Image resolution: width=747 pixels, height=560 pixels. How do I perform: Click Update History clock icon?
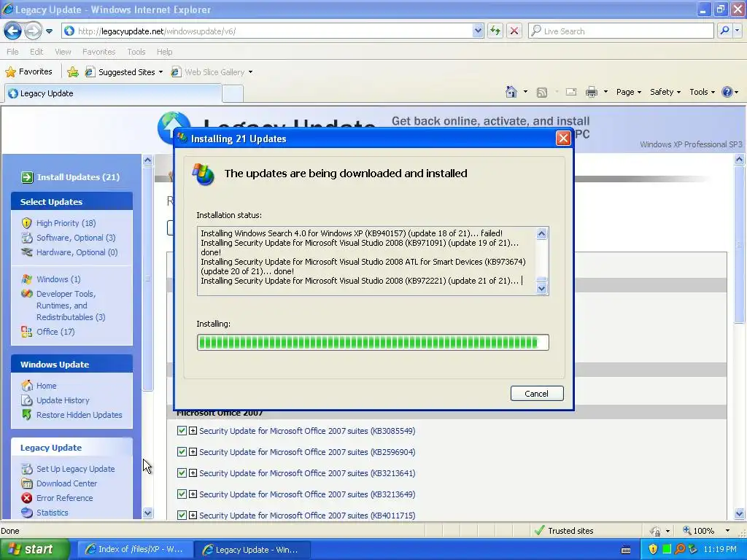pyautogui.click(x=27, y=400)
